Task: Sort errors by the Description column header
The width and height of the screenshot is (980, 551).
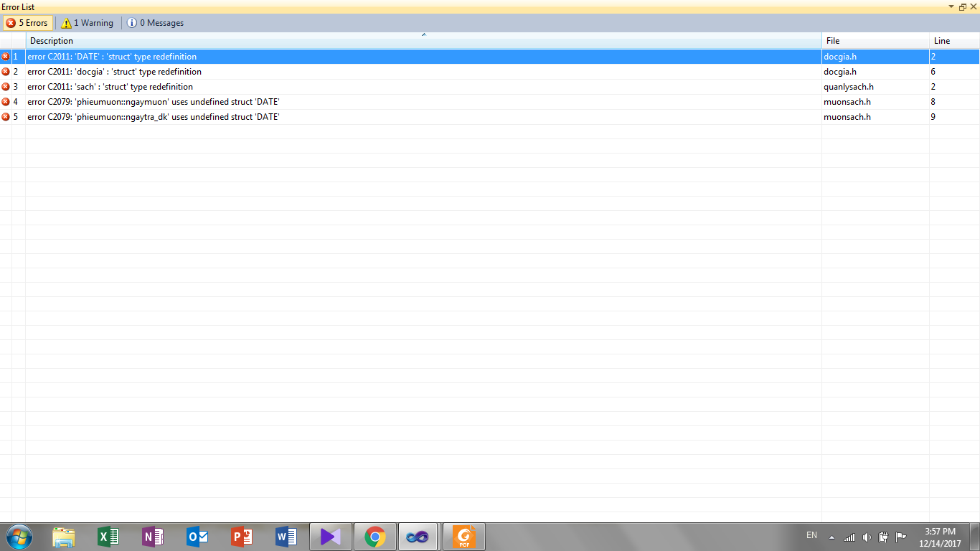Action: pyautogui.click(x=423, y=41)
